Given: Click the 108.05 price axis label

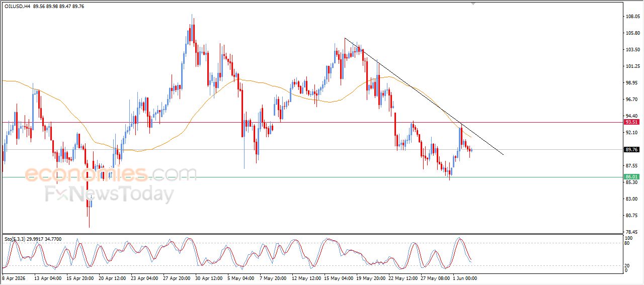Looking at the screenshot, I should 632,17.
